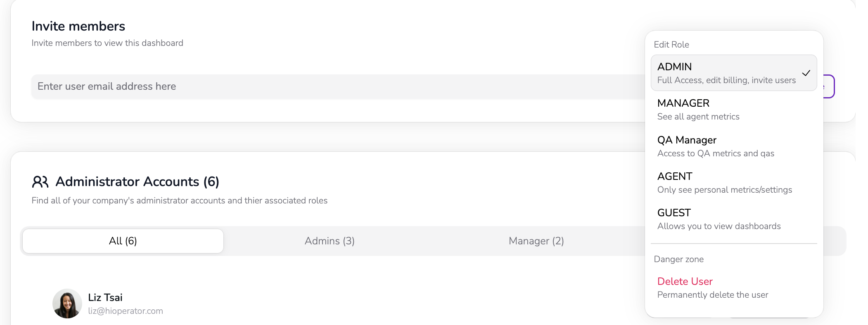868x325 pixels.
Task: Click the checkmark icon next to ADMIN
Action: pos(806,73)
